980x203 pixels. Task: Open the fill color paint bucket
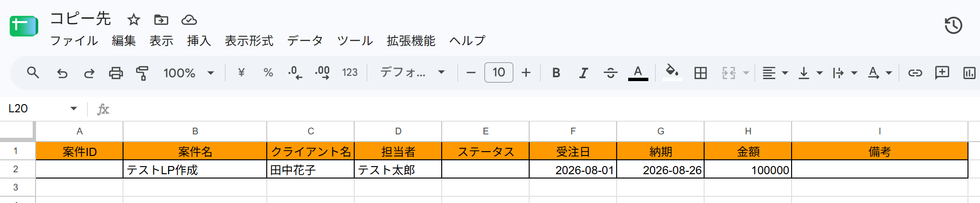click(672, 73)
